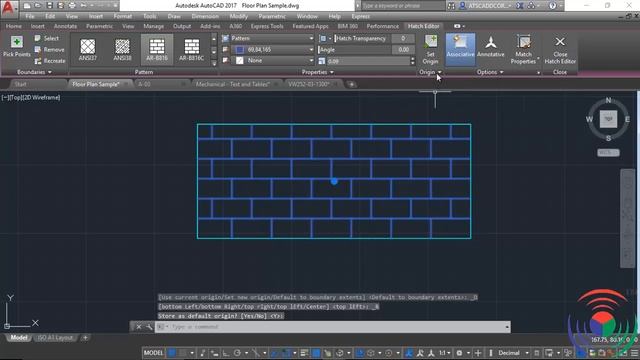640x360 pixels.
Task: Click AutoCAD application menu button
Action: (x=8, y=9)
